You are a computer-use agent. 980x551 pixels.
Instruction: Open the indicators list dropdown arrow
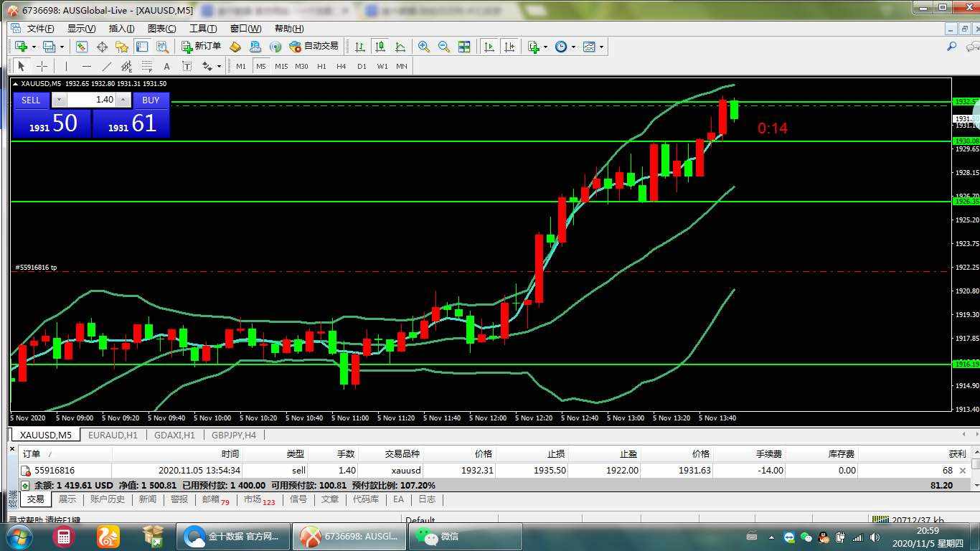pos(545,47)
